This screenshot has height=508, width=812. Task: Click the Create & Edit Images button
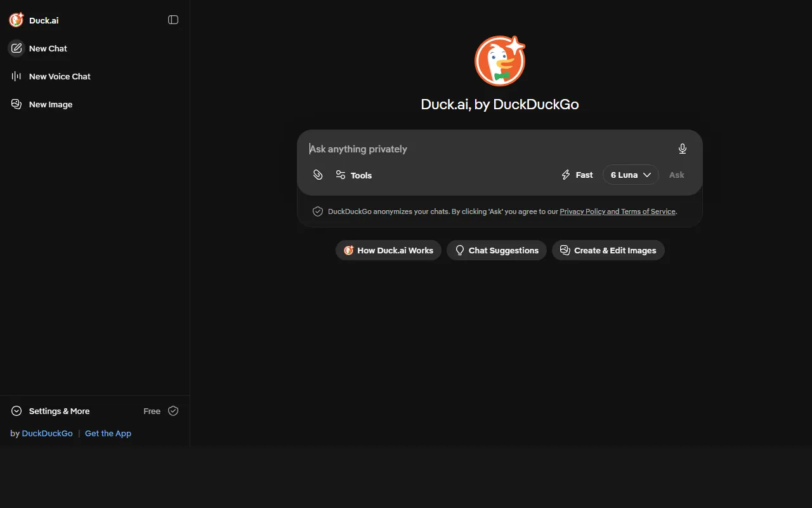(608, 250)
